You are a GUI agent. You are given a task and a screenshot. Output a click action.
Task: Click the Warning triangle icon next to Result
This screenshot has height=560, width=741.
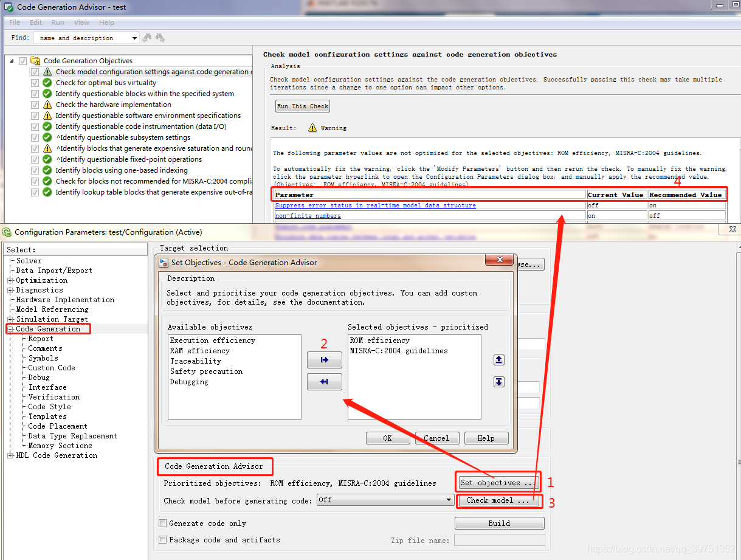pyautogui.click(x=312, y=128)
